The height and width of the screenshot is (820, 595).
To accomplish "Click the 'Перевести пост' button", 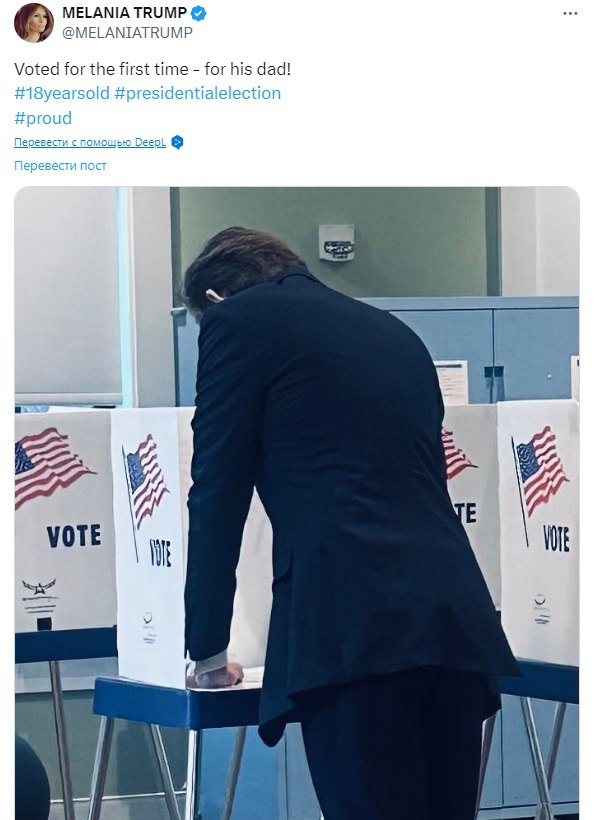I will [60, 166].
